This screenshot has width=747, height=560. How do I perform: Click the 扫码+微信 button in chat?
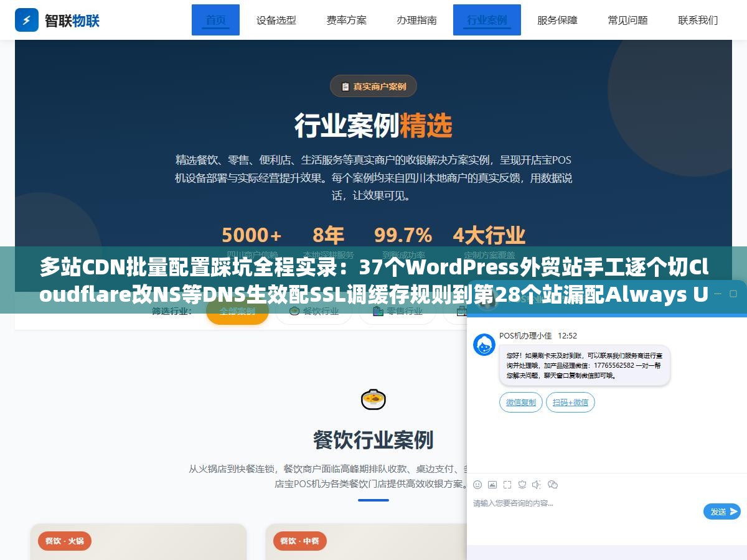[x=570, y=403]
